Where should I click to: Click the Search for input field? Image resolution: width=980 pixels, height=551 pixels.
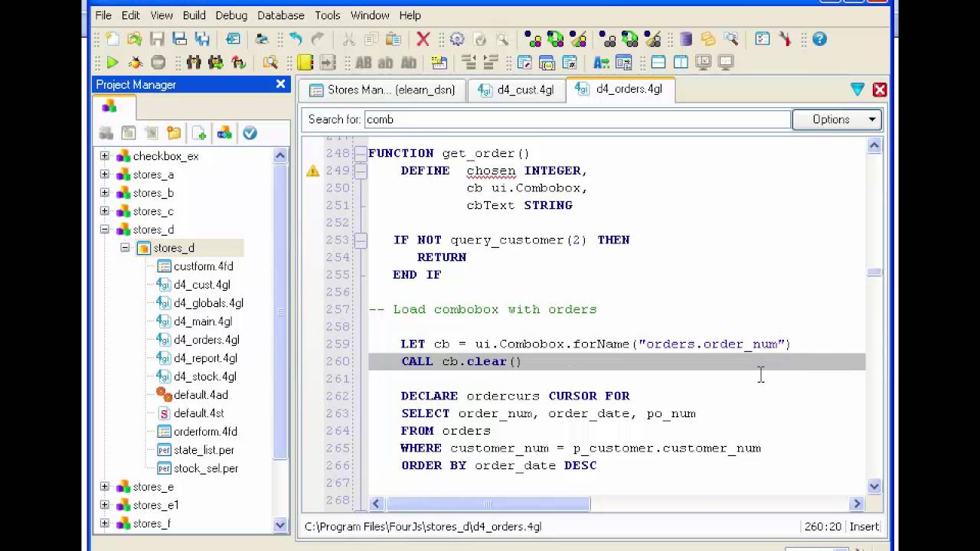tap(577, 119)
